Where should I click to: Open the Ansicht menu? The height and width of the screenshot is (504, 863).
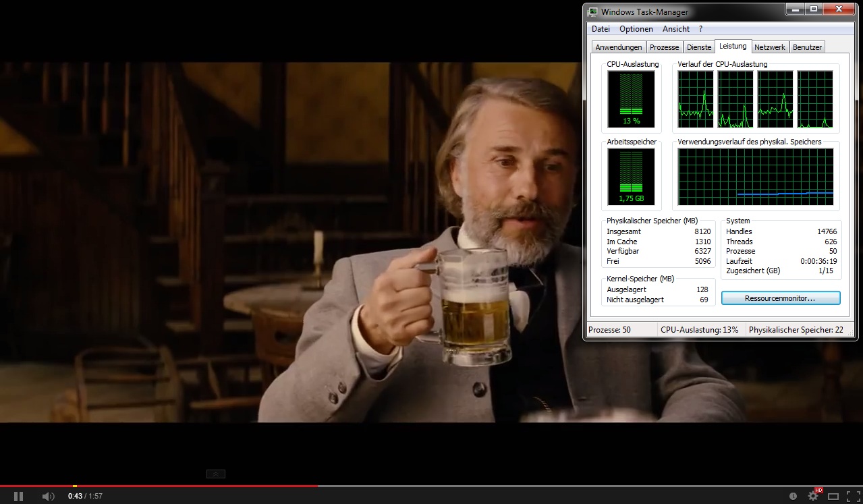[x=676, y=29]
